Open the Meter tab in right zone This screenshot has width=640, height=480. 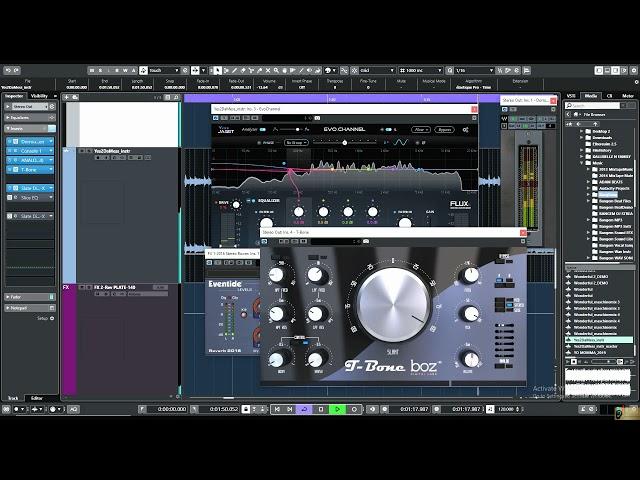point(628,96)
